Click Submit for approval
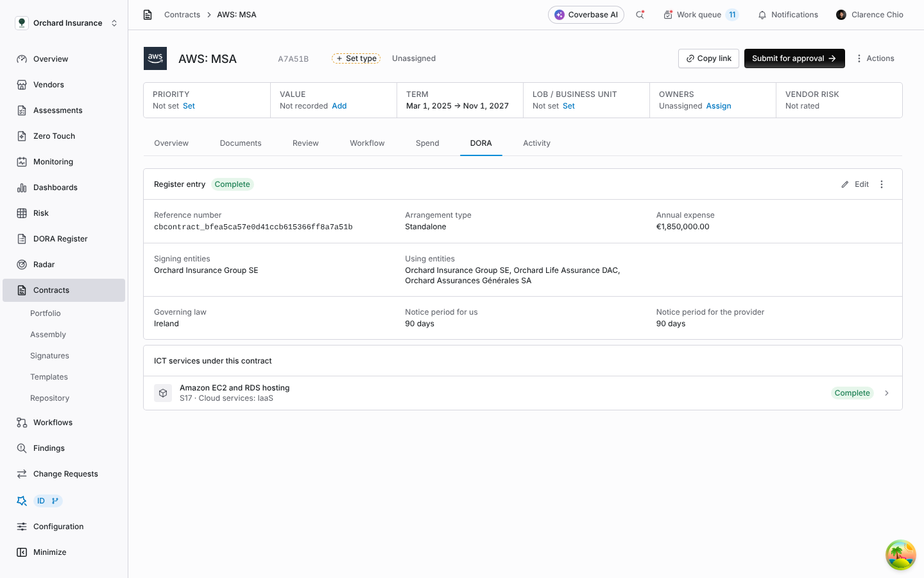Image resolution: width=924 pixels, height=578 pixels. [794, 58]
